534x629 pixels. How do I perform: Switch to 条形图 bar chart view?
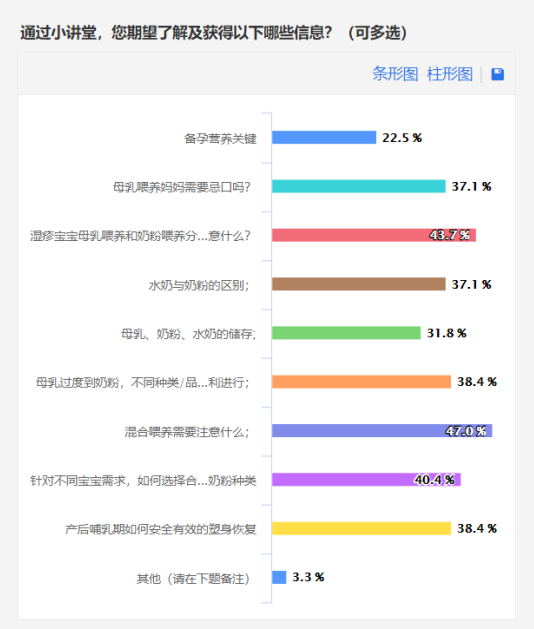pos(395,74)
